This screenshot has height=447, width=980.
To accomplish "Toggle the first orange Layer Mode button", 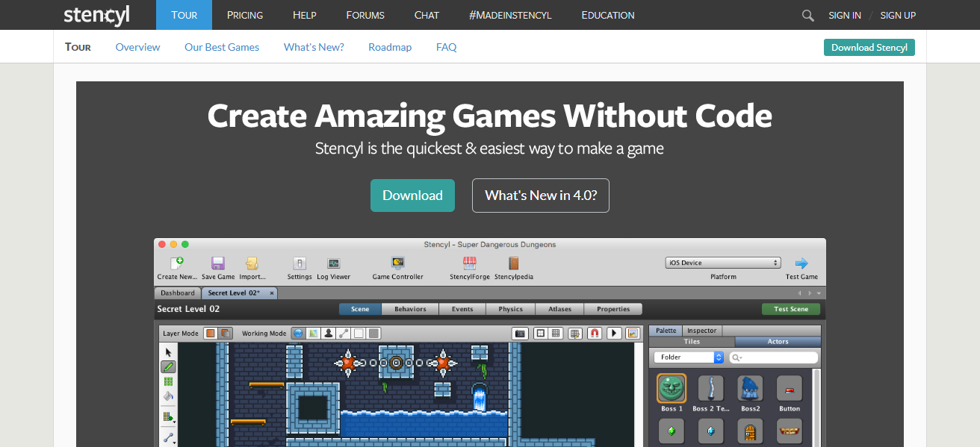I will (x=211, y=333).
